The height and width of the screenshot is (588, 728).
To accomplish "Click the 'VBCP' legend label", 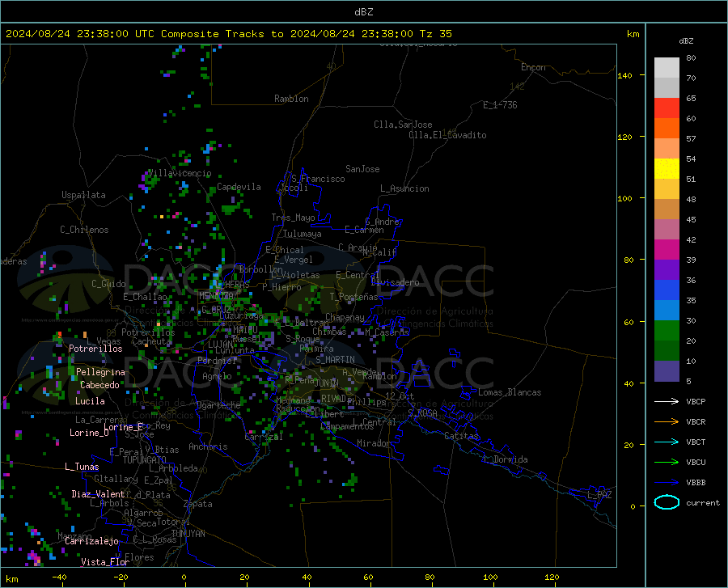I will click(x=696, y=402).
